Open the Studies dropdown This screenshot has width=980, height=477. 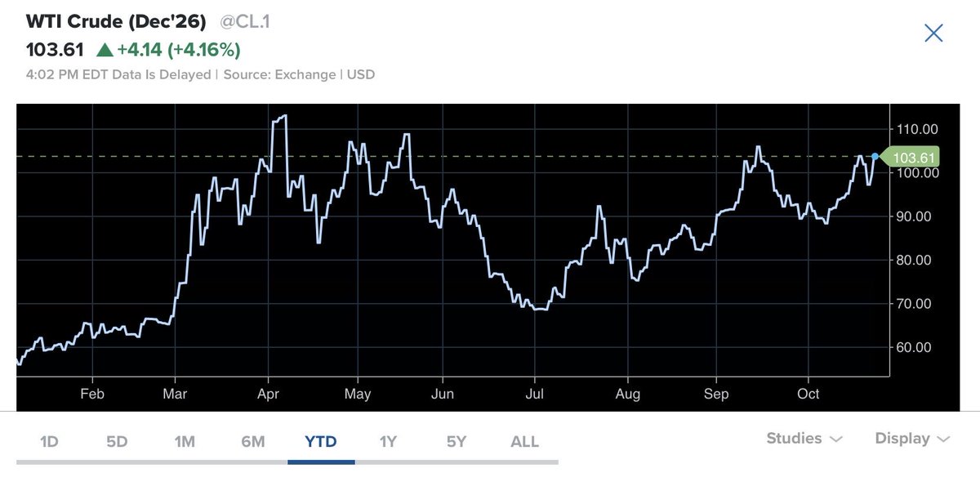(804, 439)
